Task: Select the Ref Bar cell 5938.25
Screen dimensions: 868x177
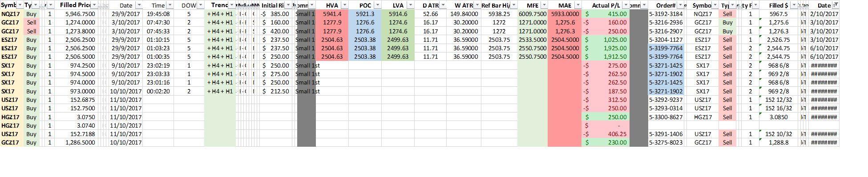Action: pyautogui.click(x=499, y=14)
